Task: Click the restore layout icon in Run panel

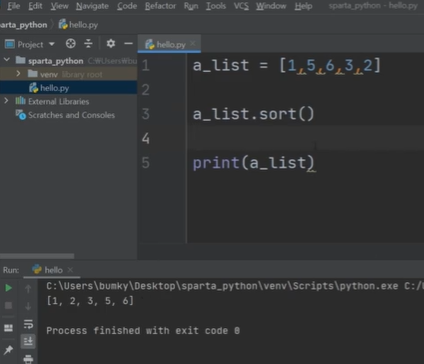Action: [9, 328]
